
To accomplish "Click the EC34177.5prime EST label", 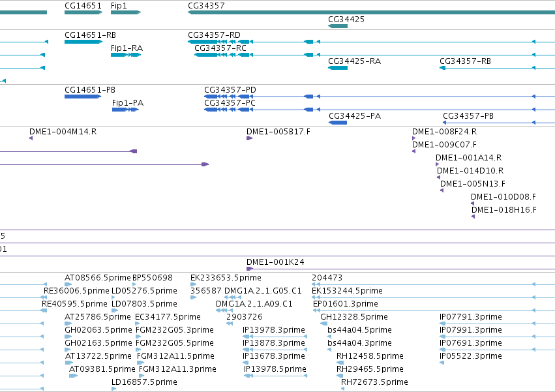I will tap(168, 317).
